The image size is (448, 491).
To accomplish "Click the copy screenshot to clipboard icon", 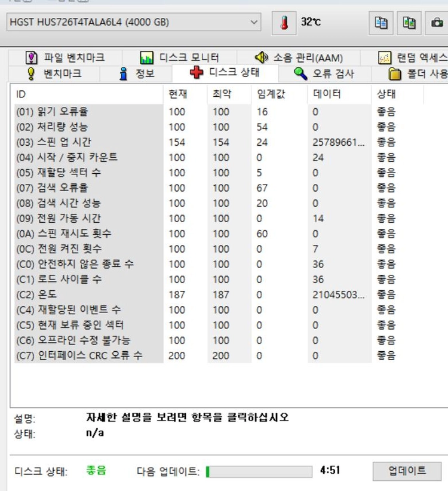I will tap(409, 23).
